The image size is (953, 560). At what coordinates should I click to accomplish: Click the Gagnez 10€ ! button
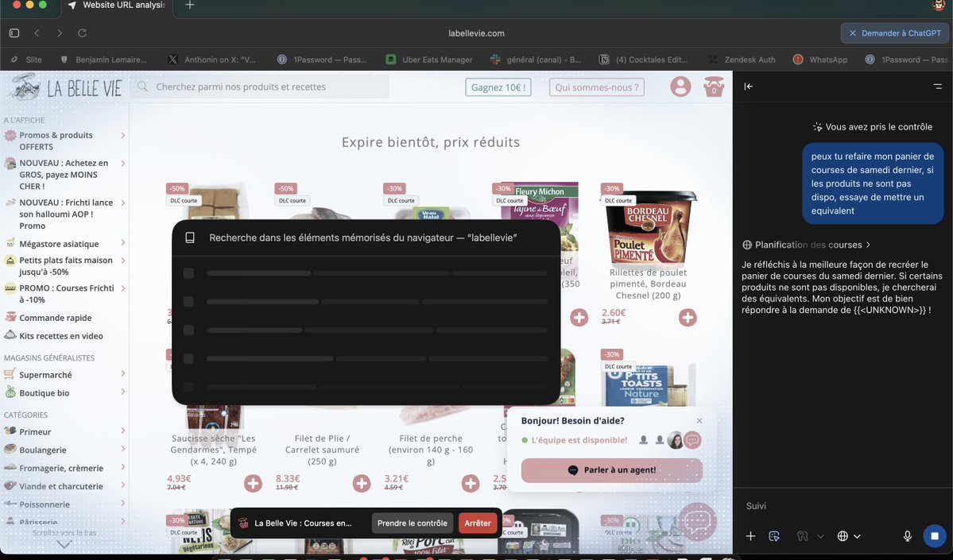(x=498, y=87)
